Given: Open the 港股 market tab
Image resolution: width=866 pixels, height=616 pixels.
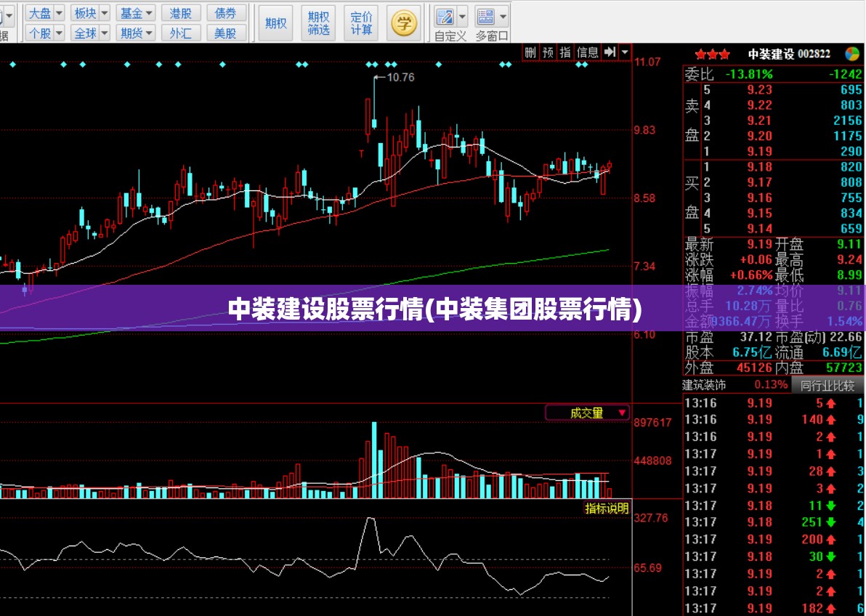Looking at the screenshot, I should [x=181, y=12].
